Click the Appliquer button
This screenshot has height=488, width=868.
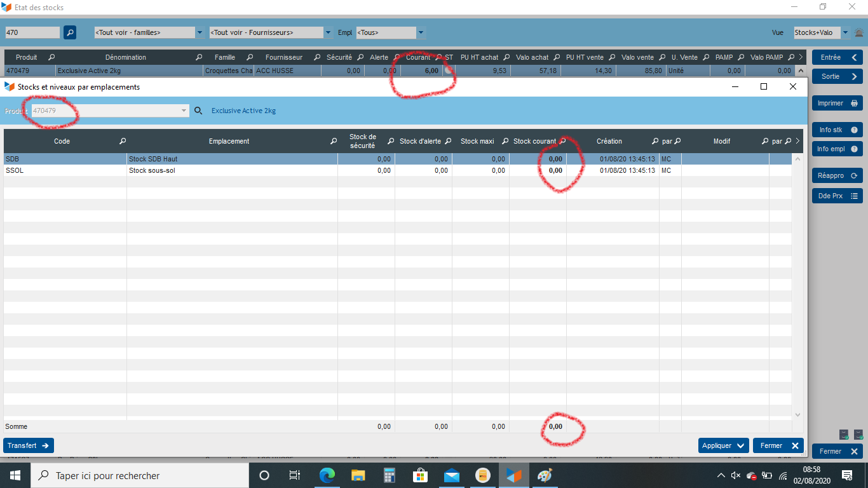pos(723,445)
